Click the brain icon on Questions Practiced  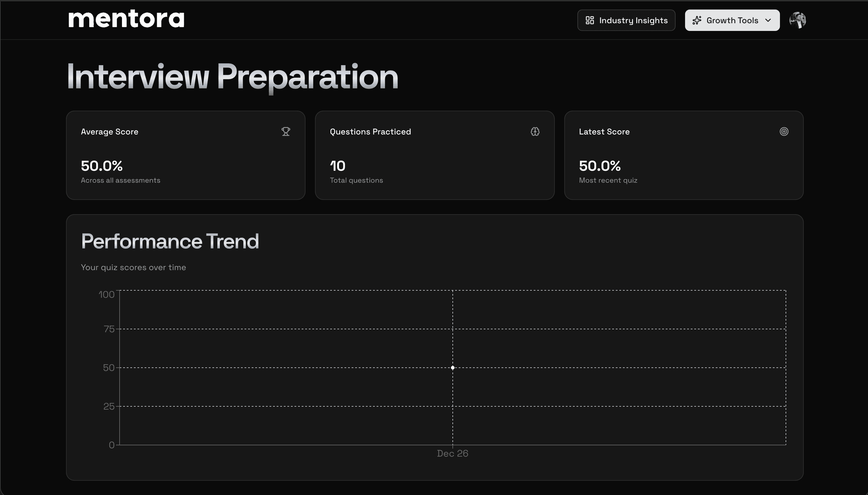(535, 131)
